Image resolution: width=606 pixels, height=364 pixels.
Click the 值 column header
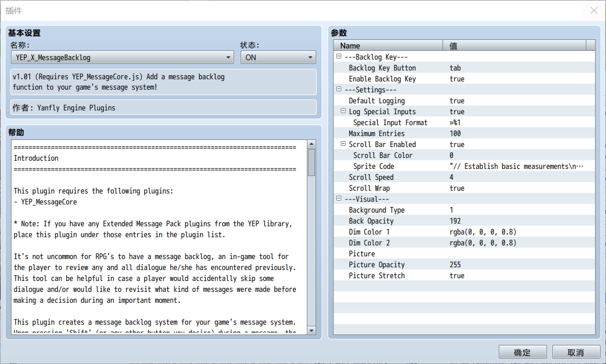pyautogui.click(x=515, y=45)
